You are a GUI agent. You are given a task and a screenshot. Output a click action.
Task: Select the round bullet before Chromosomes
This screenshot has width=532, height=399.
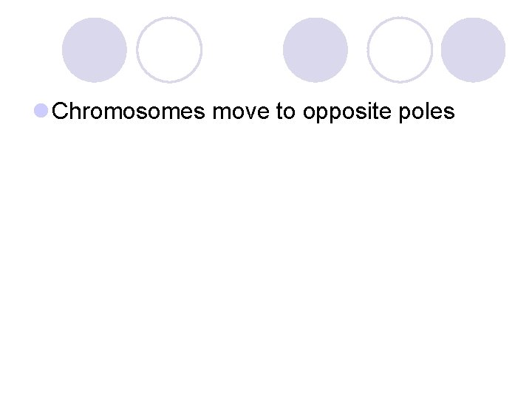(41, 111)
